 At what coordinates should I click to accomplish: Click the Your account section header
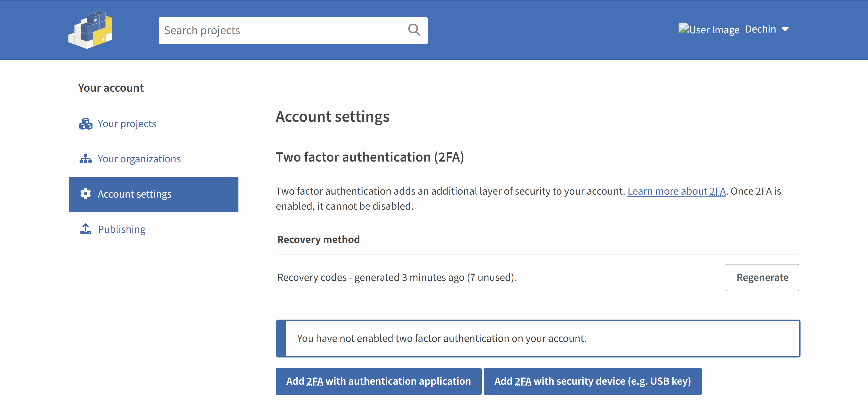pos(110,87)
